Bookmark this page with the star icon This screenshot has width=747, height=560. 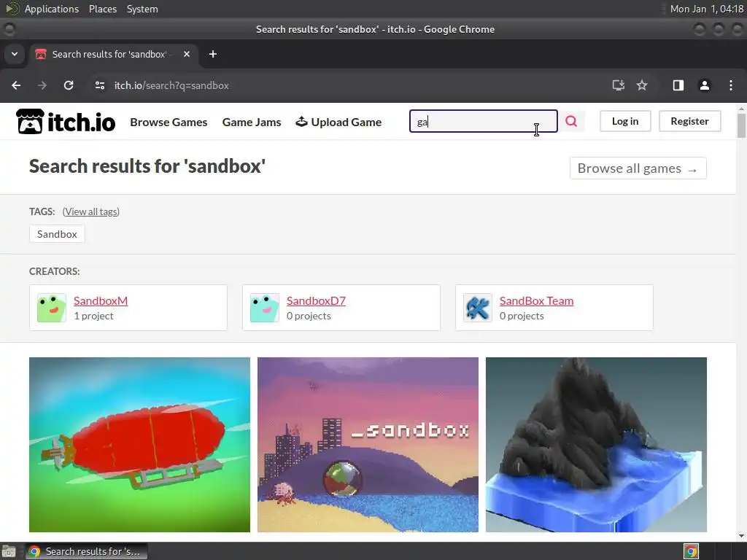point(642,85)
